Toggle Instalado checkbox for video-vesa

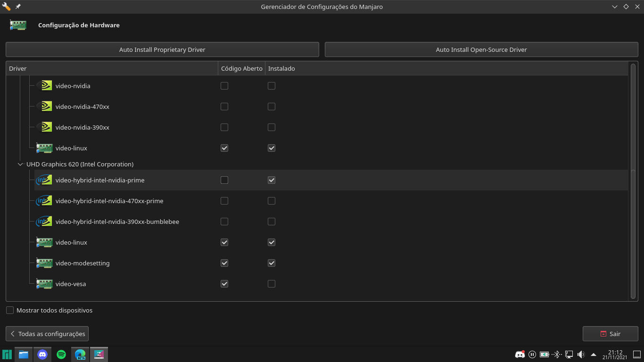(x=272, y=284)
